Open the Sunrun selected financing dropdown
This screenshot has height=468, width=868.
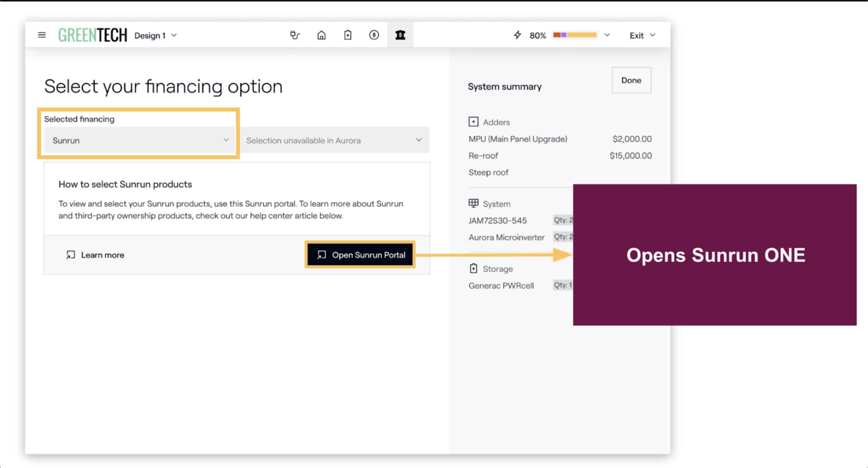point(140,140)
